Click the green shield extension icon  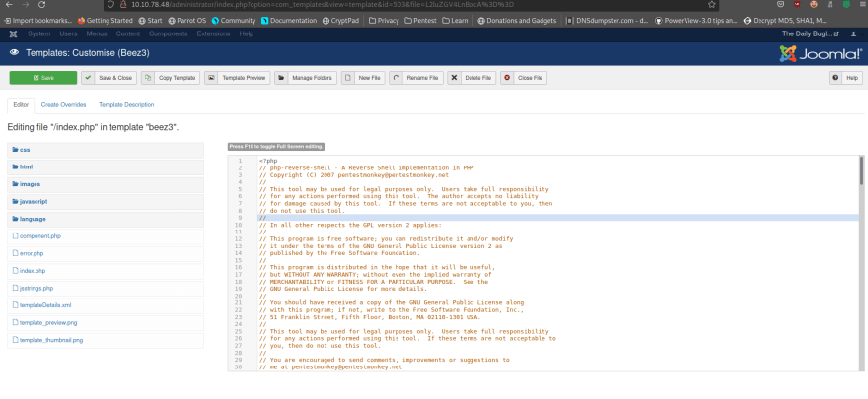pyautogui.click(x=846, y=4)
